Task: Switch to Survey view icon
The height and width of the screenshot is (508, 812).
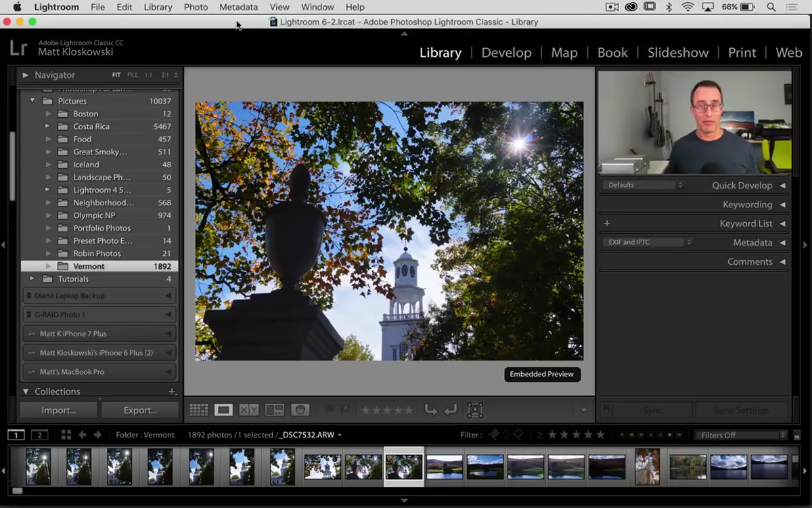Action: pyautogui.click(x=274, y=410)
